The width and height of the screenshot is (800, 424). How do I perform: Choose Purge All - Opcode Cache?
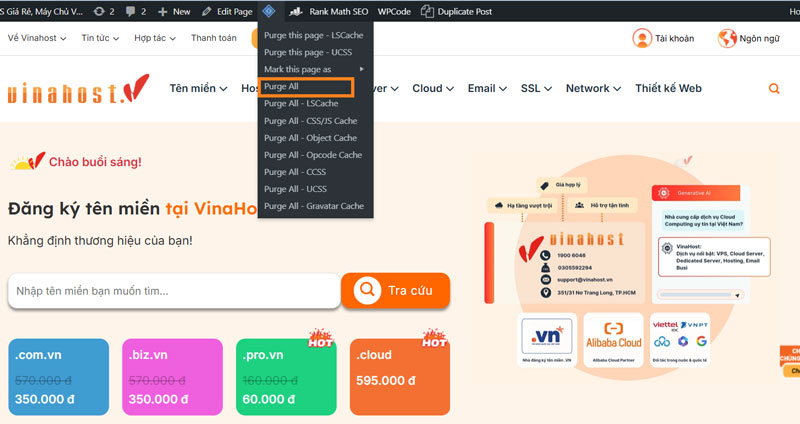click(315, 155)
